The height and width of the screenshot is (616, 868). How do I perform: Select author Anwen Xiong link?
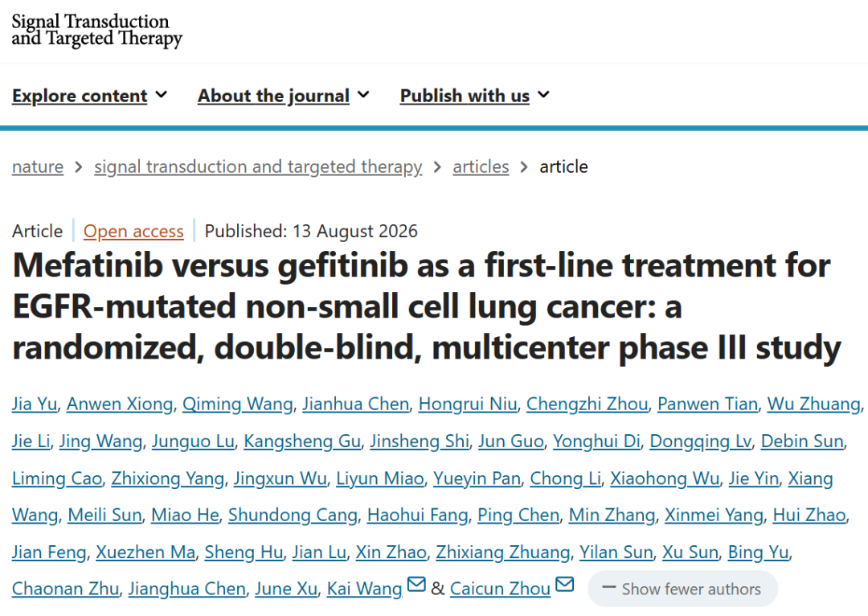coord(120,404)
